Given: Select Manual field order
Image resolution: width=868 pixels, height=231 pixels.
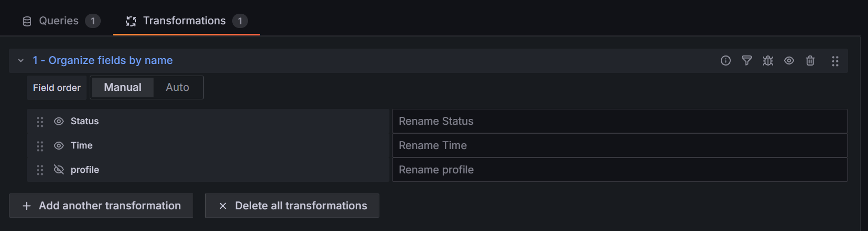Looking at the screenshot, I should [122, 88].
